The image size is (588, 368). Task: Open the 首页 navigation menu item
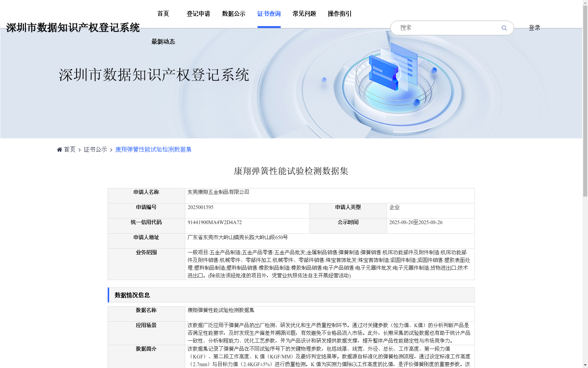163,14
